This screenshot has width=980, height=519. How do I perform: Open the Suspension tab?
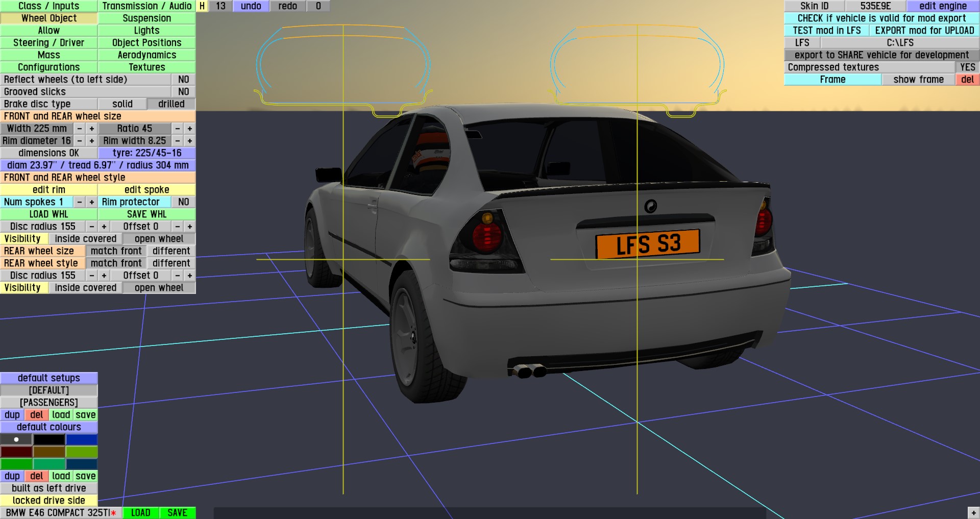tap(147, 18)
